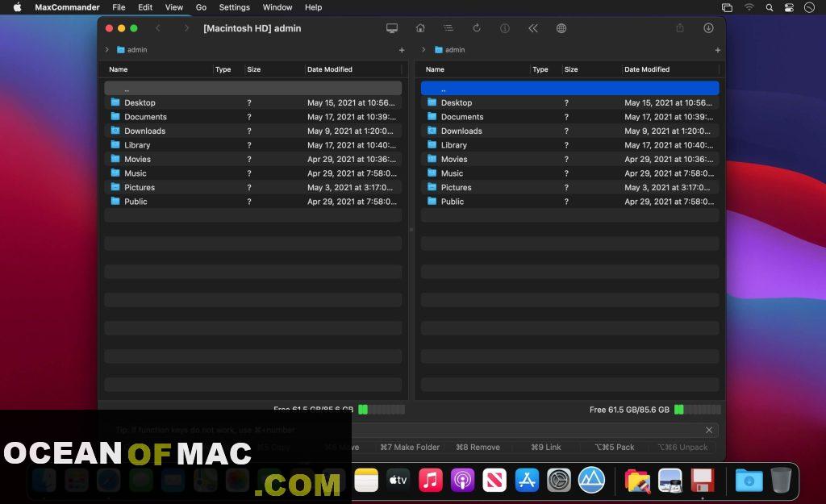Select the Library folder in right panel
The height and width of the screenshot is (504, 826).
(570, 145)
